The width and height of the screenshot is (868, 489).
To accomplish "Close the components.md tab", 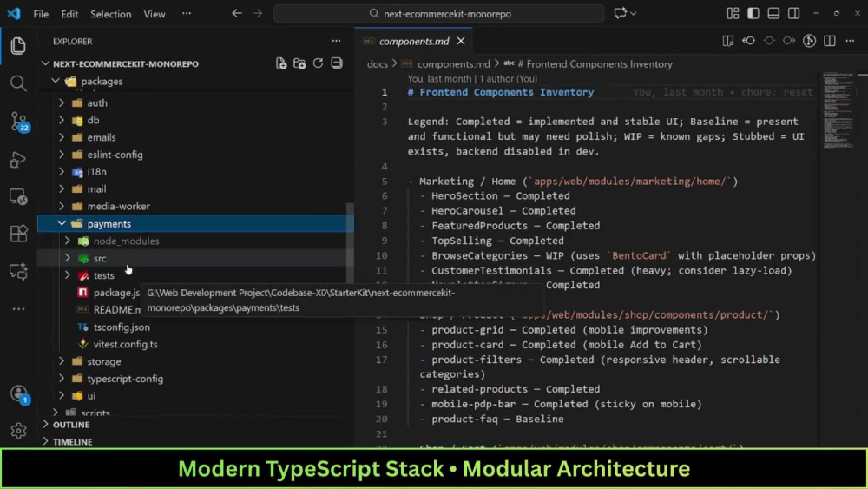I will pyautogui.click(x=461, y=42).
